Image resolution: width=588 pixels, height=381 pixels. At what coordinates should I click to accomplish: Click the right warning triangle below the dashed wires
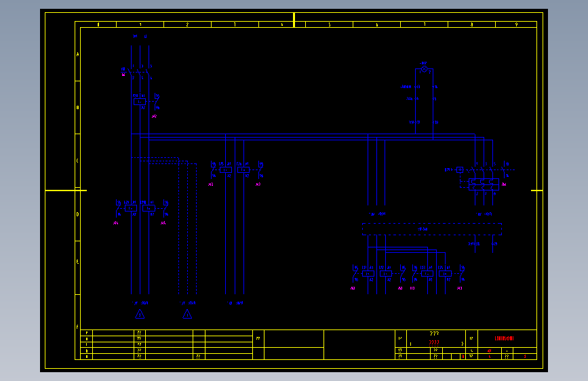[x=187, y=315]
